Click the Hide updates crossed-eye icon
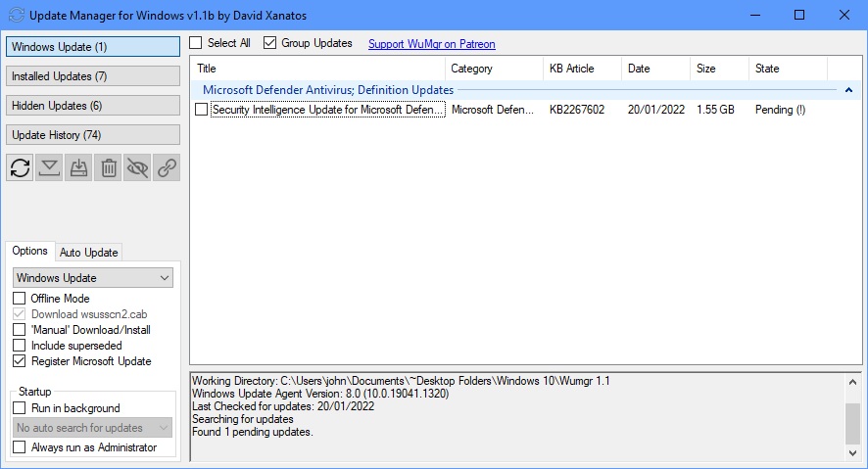The image size is (868, 469). click(x=137, y=167)
